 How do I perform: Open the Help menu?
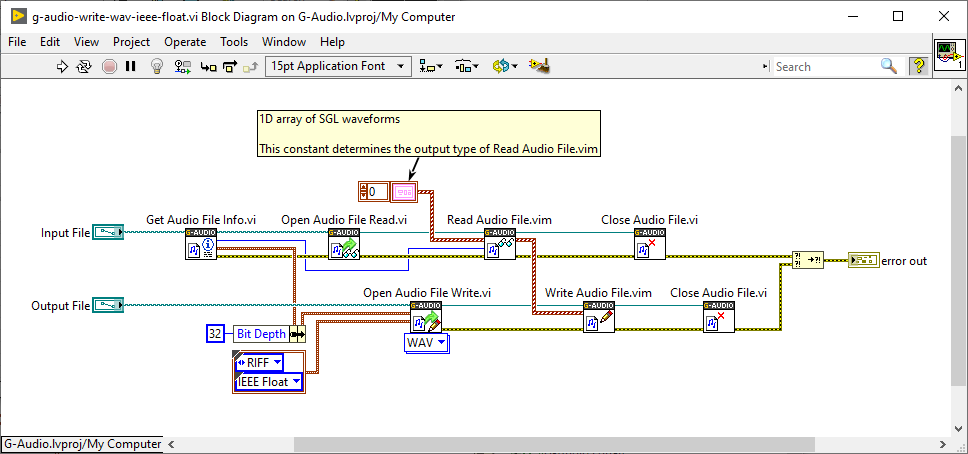[x=332, y=42]
